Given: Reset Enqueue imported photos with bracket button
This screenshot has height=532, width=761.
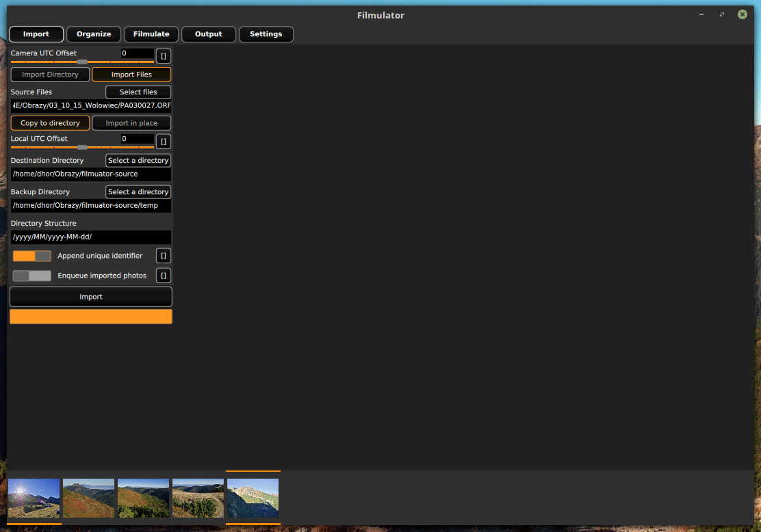Looking at the screenshot, I should (164, 276).
